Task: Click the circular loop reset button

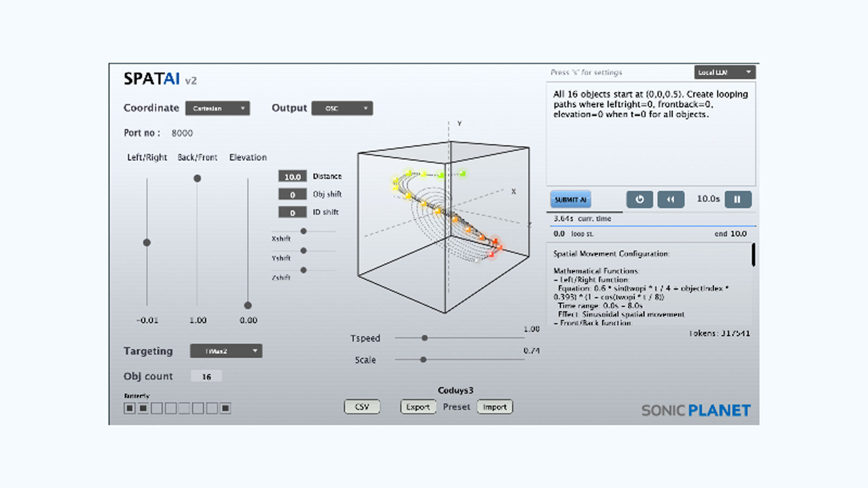Action: [x=640, y=199]
